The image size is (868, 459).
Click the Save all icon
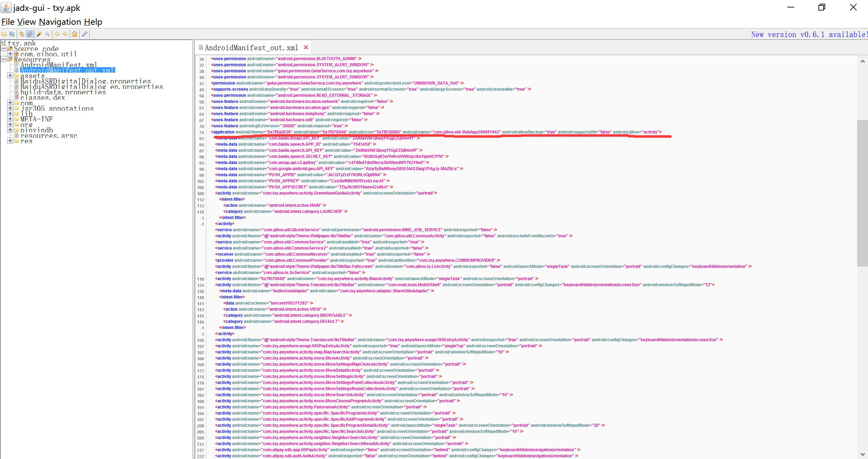click(12, 34)
